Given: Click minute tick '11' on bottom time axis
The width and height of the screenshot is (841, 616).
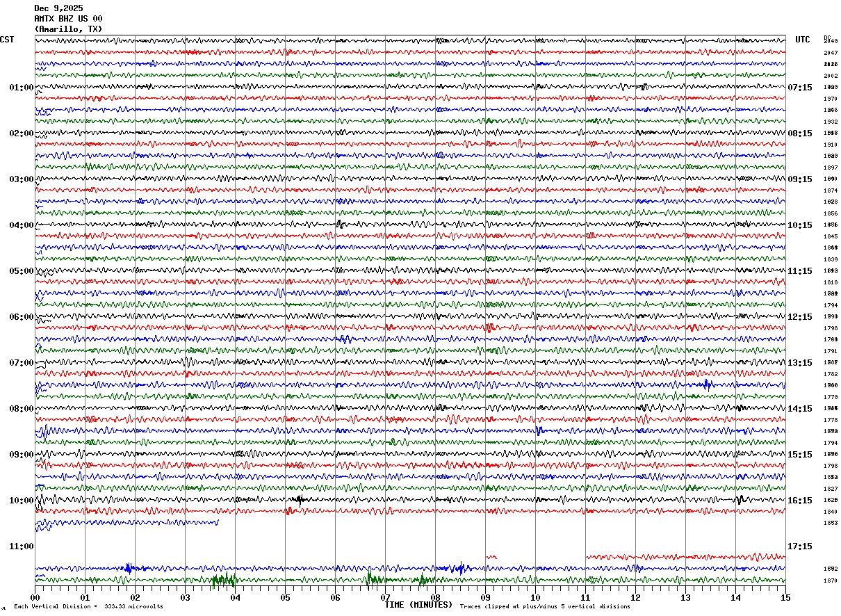Looking at the screenshot, I should tap(585, 597).
